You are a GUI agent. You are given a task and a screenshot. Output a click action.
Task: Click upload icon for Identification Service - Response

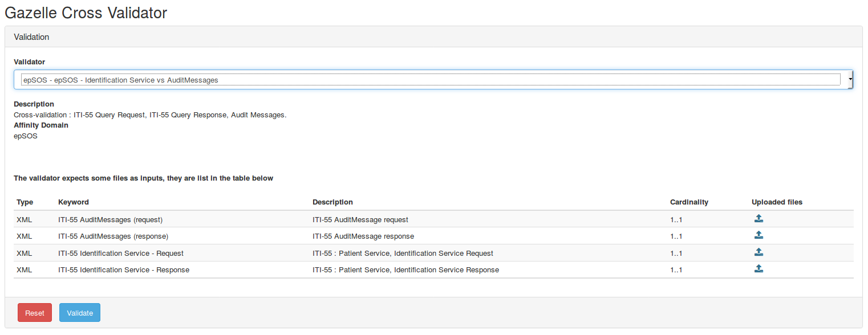click(x=759, y=269)
